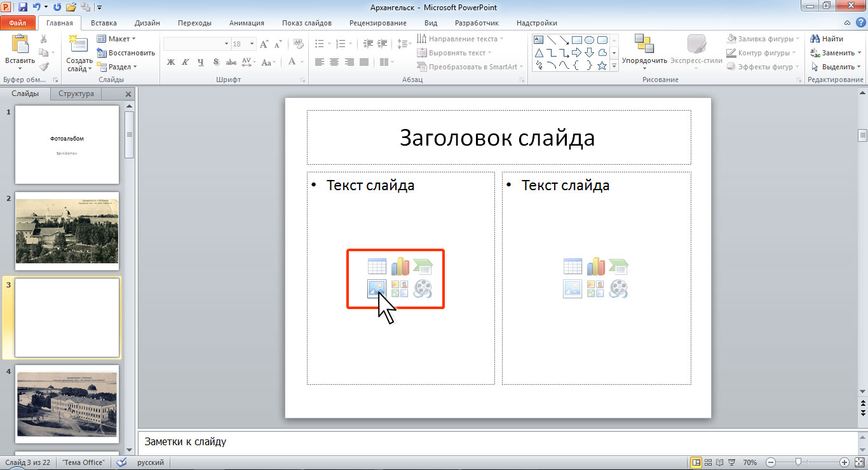
Task: Open the Анимация ribbon tab
Action: pyautogui.click(x=247, y=23)
